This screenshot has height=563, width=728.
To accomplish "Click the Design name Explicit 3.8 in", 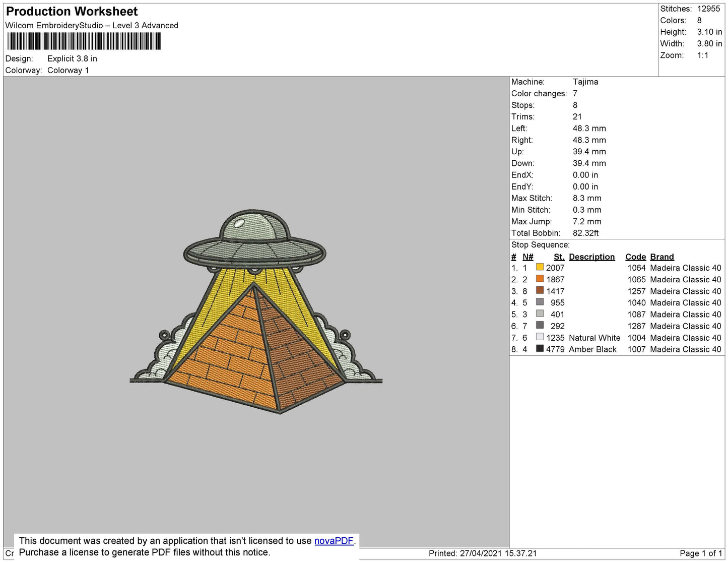I will (x=72, y=58).
